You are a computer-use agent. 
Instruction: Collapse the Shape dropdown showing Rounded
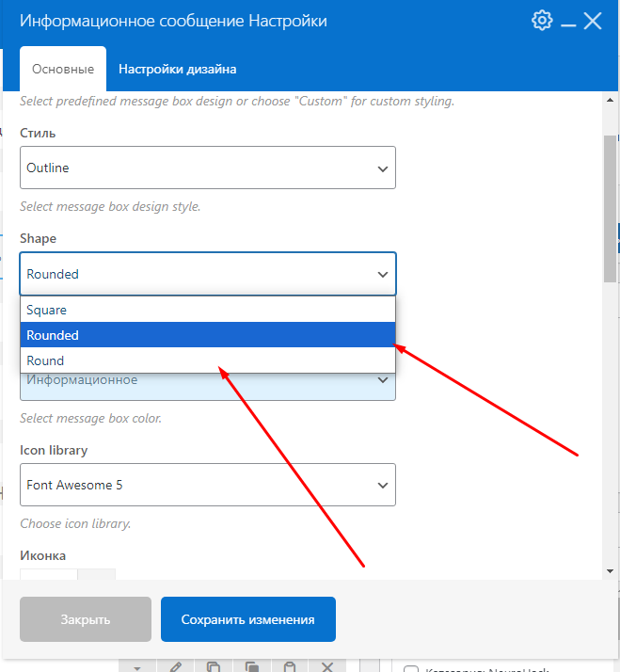207,274
